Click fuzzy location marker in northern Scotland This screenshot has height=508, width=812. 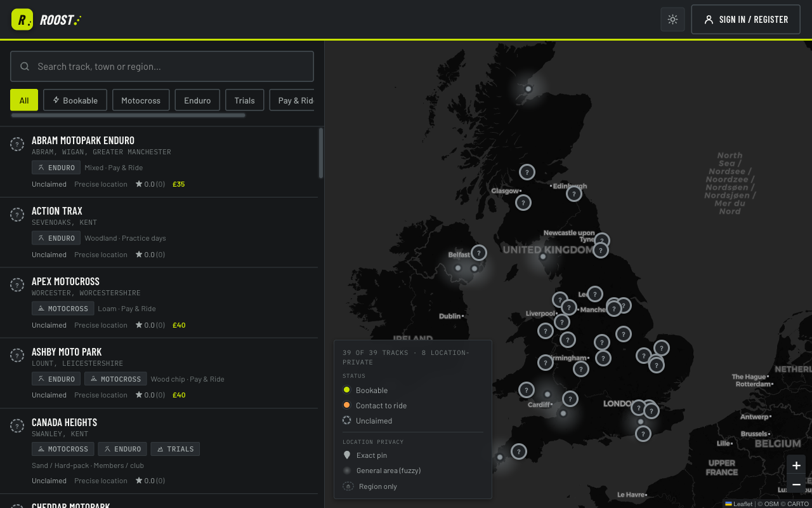click(528, 89)
